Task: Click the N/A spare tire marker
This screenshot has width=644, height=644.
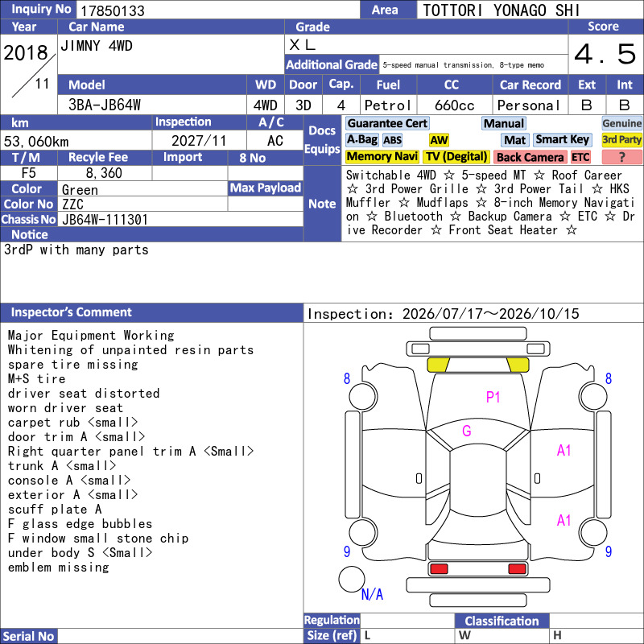Action: point(372,594)
